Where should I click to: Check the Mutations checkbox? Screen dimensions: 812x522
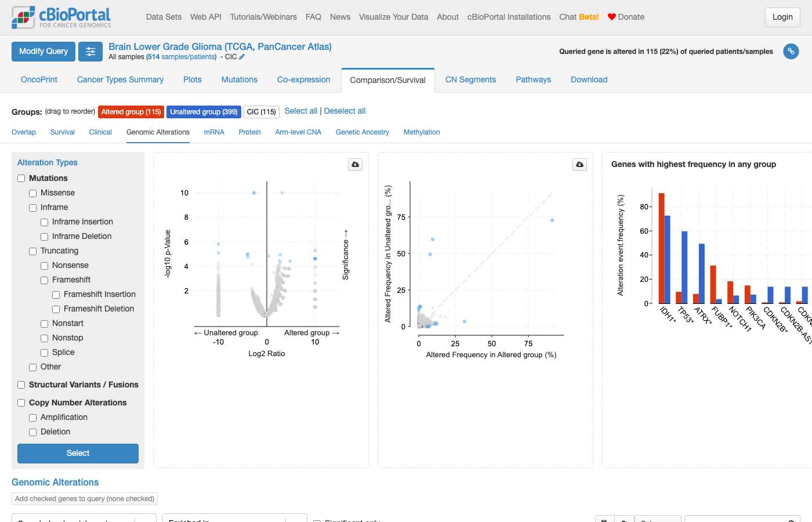pos(21,179)
